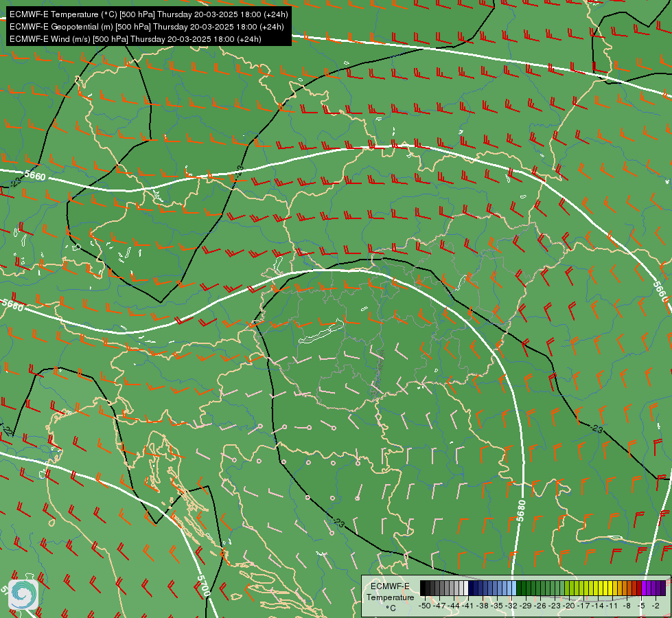The width and height of the screenshot is (672, 618).
Task: Click the -22 isotherm contour label
Action: (x=7, y=430)
